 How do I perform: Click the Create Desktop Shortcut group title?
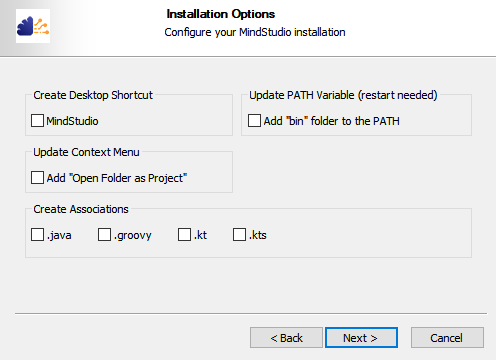click(93, 95)
